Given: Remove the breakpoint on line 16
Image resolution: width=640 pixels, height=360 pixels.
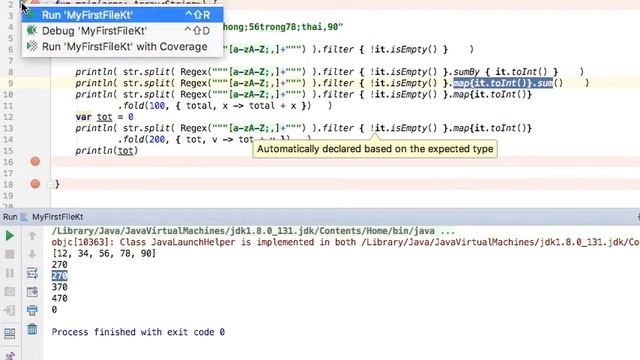Looking at the screenshot, I should (x=35, y=162).
